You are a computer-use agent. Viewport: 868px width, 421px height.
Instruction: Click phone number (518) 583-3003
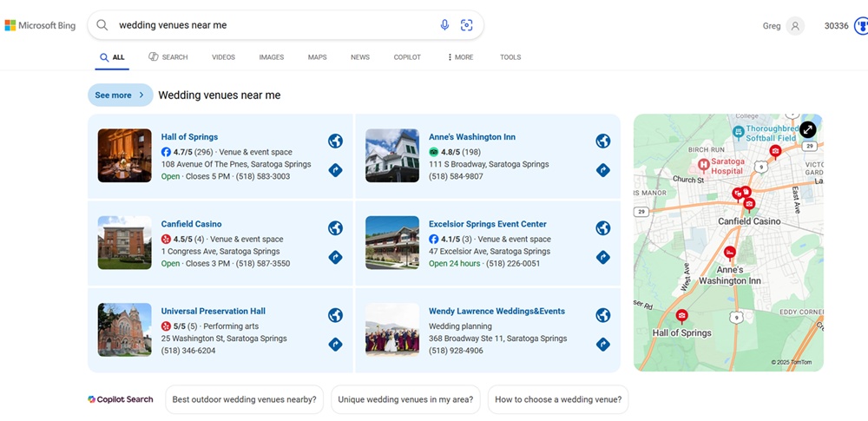pos(263,176)
